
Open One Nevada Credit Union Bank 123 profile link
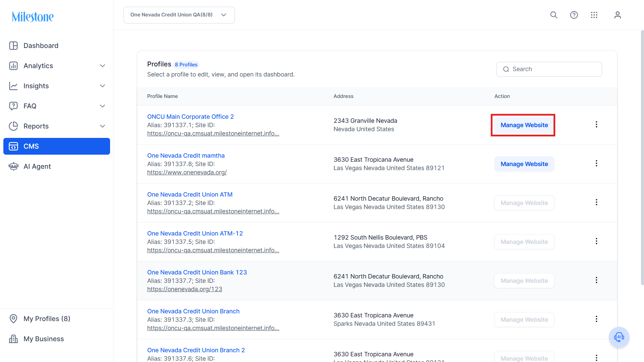[x=197, y=272]
